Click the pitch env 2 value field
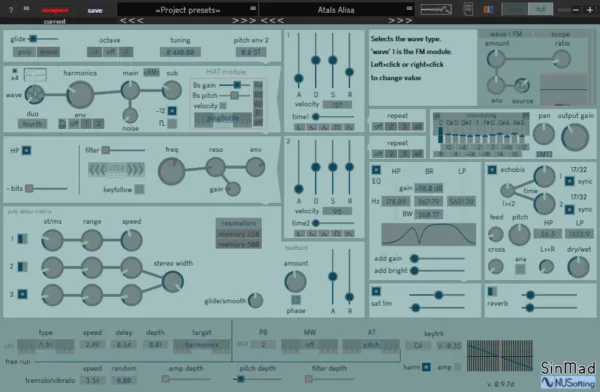 tap(251, 52)
